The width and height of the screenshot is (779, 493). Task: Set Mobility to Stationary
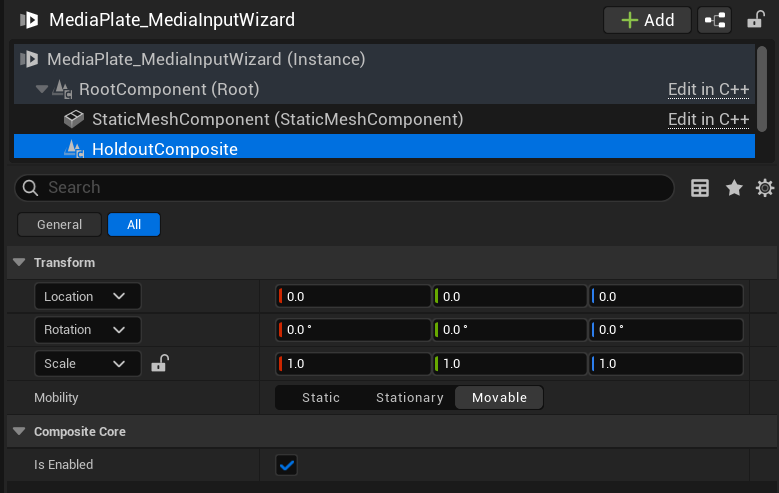click(409, 398)
